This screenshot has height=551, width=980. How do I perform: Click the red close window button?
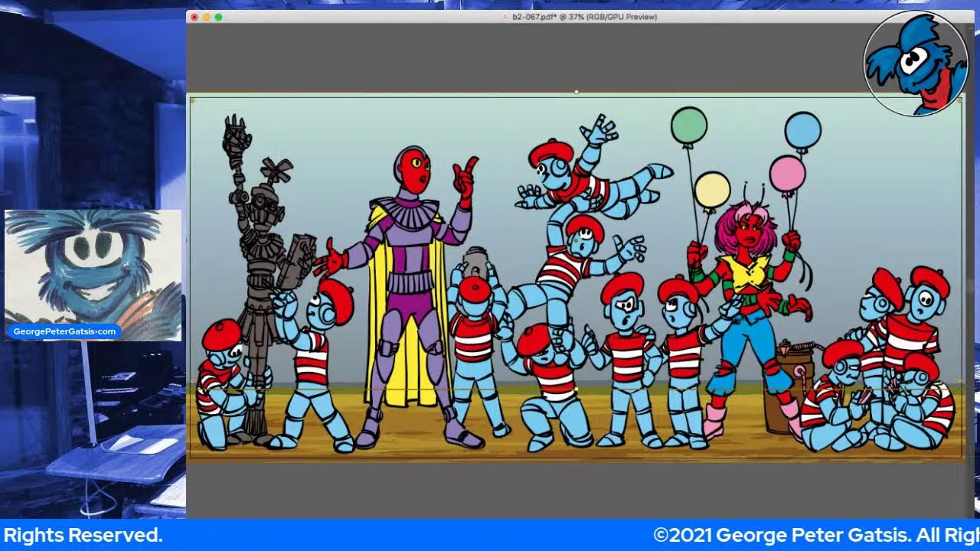[x=194, y=17]
